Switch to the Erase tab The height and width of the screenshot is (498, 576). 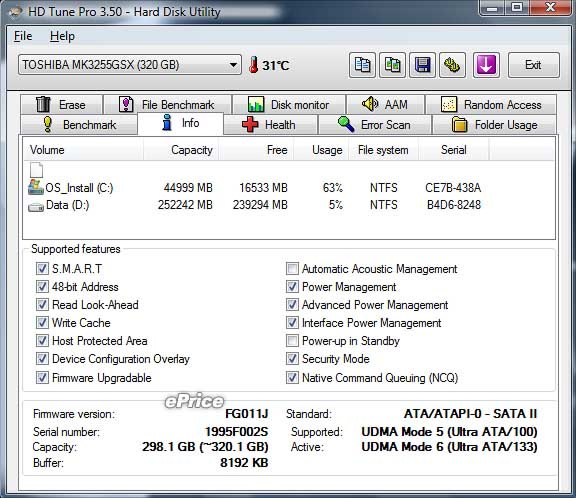point(61,104)
